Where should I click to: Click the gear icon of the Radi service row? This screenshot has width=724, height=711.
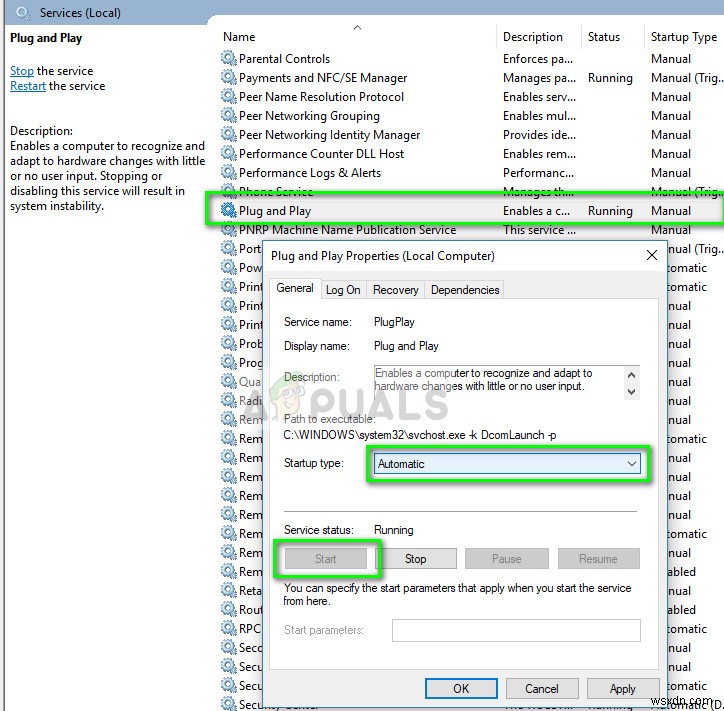click(229, 400)
